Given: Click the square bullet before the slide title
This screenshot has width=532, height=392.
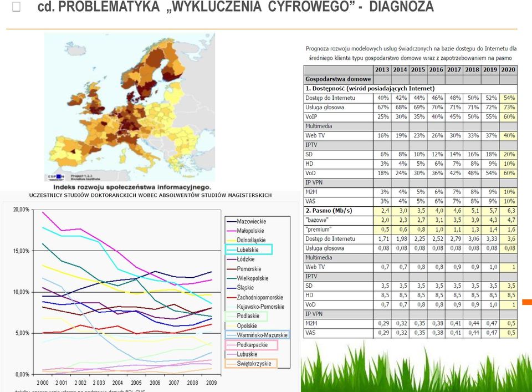Looking at the screenshot, I should pyautogui.click(x=16, y=7).
